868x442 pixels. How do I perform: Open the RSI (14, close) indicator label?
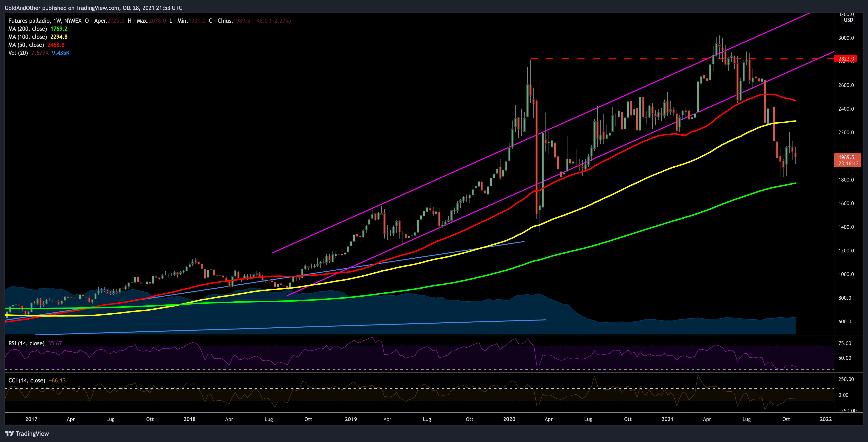pos(26,343)
